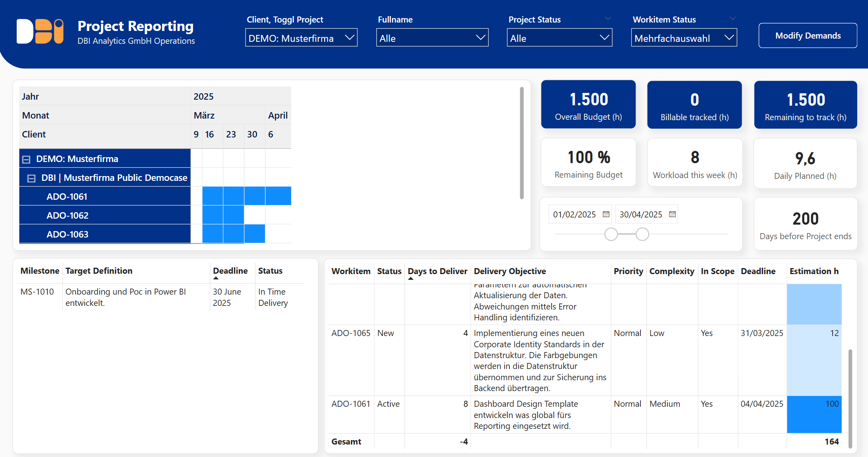
Task: Click the Gesamt total row label
Action: [346, 442]
